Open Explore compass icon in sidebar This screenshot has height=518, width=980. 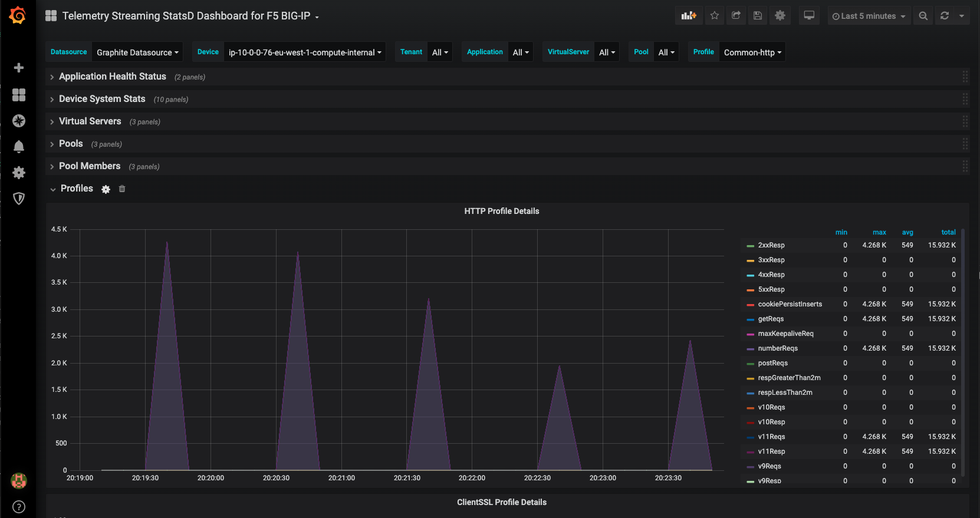(19, 121)
